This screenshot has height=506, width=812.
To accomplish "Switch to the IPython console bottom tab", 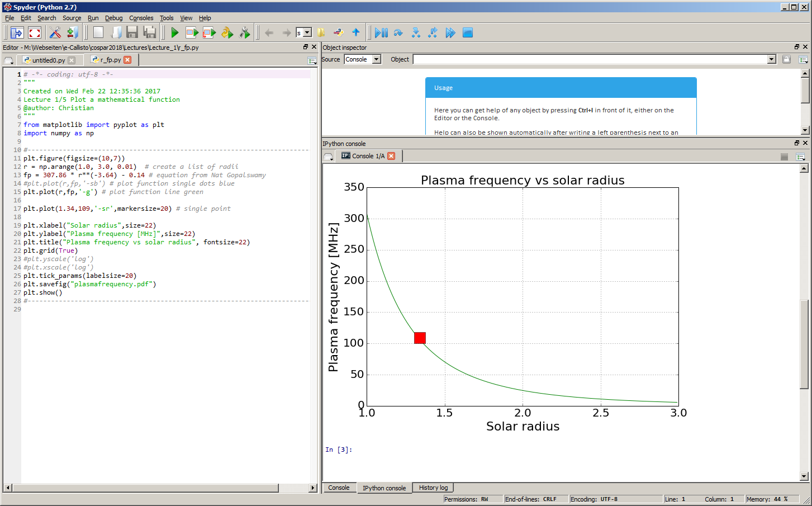I will point(384,488).
